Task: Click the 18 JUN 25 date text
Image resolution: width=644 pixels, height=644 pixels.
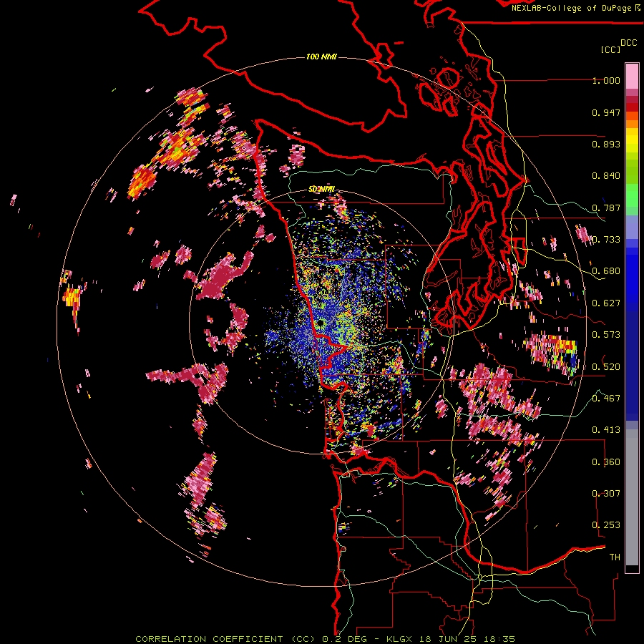Action: coord(448,639)
